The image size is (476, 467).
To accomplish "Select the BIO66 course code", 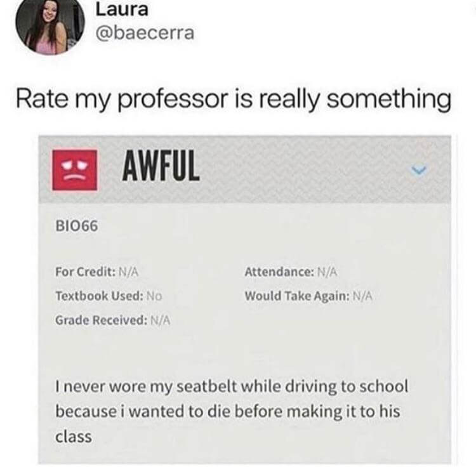I will [77, 226].
